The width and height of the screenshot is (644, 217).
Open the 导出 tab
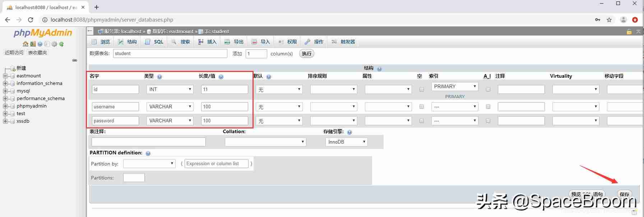pyautogui.click(x=234, y=42)
